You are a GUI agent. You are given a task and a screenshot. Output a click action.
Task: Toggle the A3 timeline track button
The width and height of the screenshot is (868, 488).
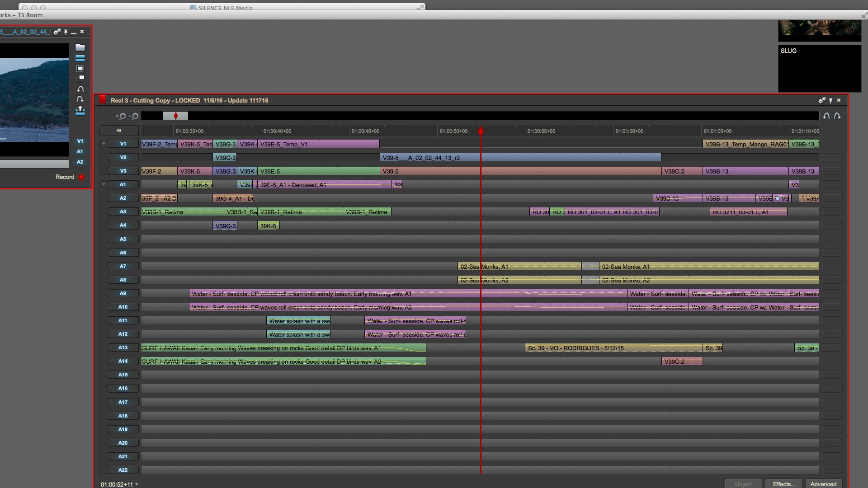point(123,211)
